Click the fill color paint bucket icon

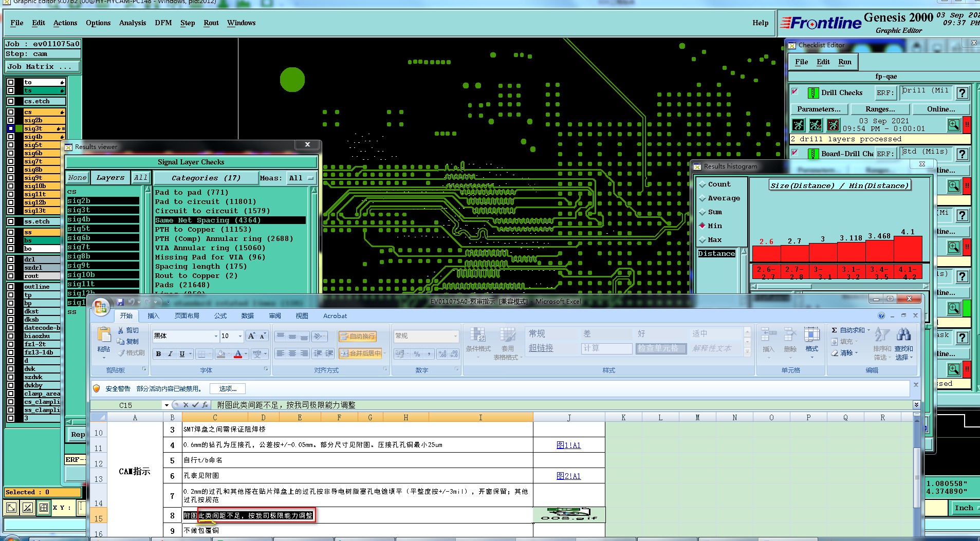click(221, 354)
